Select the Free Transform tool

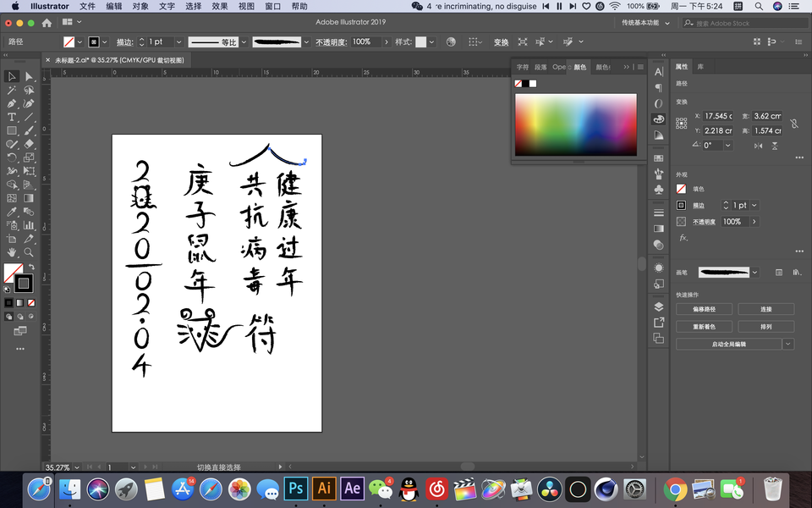tap(29, 171)
